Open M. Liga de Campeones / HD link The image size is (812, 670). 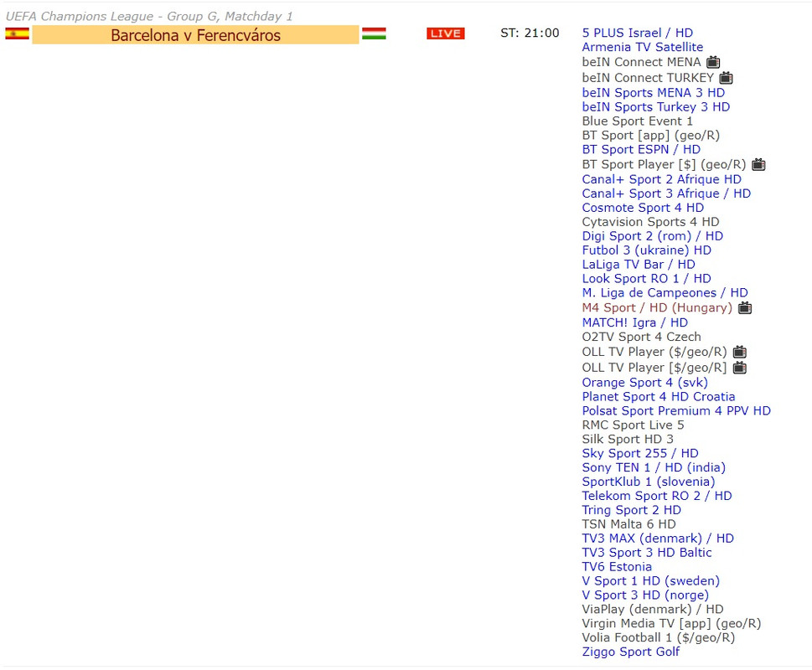tap(665, 293)
